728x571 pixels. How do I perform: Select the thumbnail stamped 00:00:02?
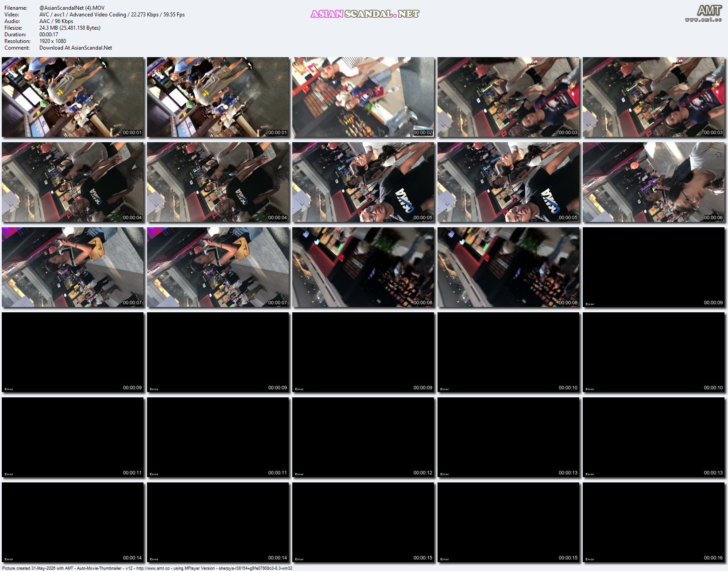[x=363, y=97]
